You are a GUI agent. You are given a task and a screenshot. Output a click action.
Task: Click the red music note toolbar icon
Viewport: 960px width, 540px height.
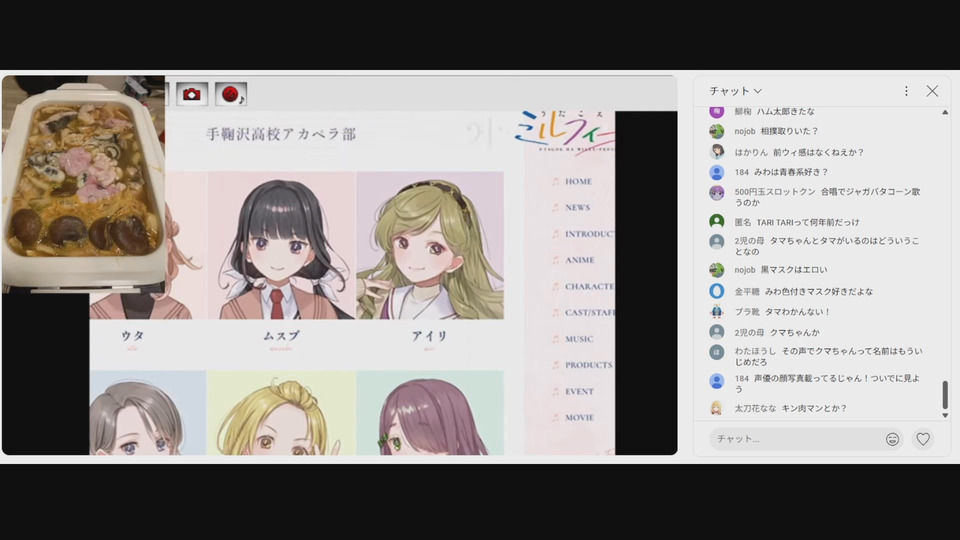coord(231,94)
